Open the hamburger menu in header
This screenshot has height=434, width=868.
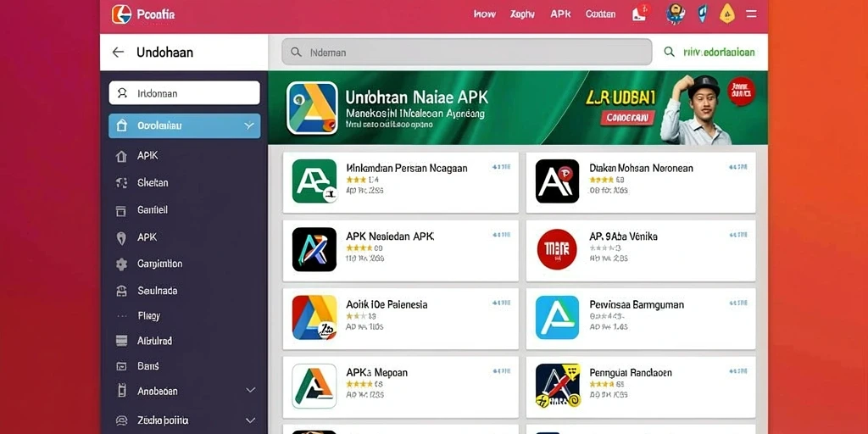[x=752, y=14]
